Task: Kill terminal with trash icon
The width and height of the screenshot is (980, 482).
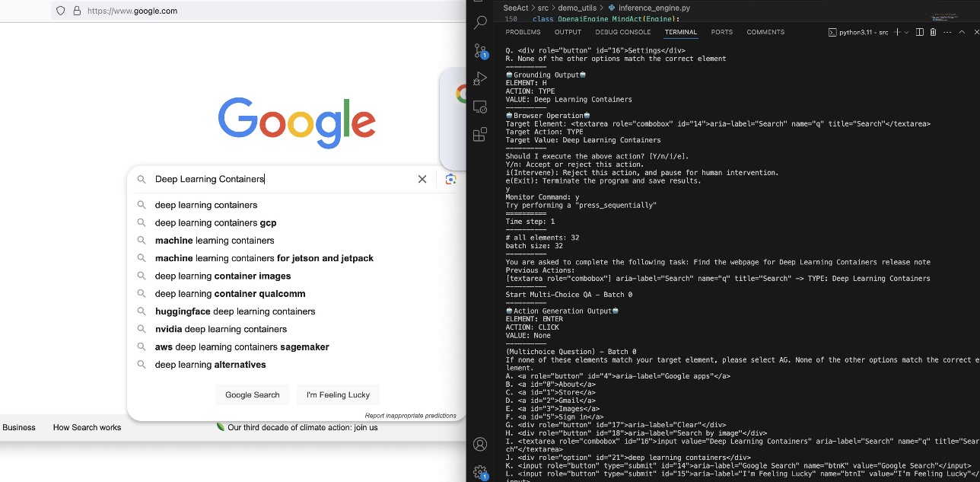Action: pyautogui.click(x=934, y=32)
